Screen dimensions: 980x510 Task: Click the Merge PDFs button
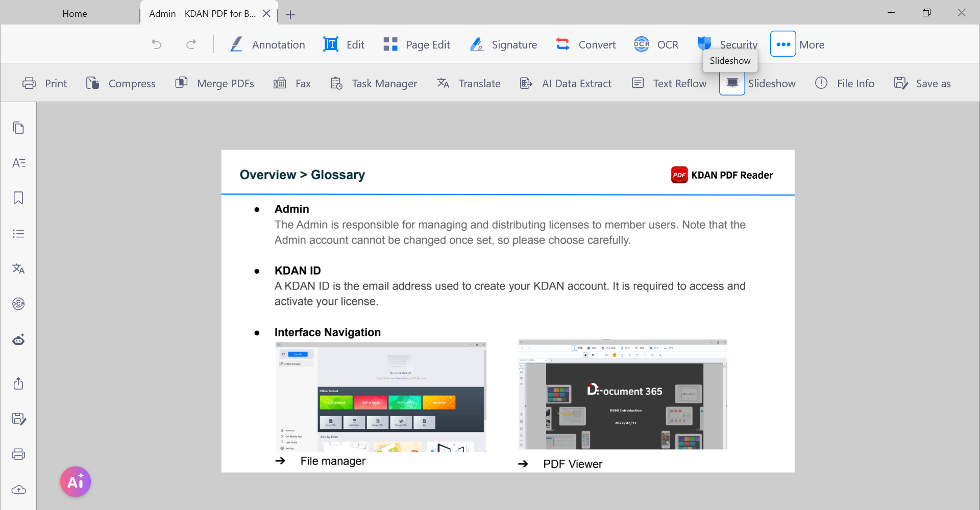pos(215,83)
